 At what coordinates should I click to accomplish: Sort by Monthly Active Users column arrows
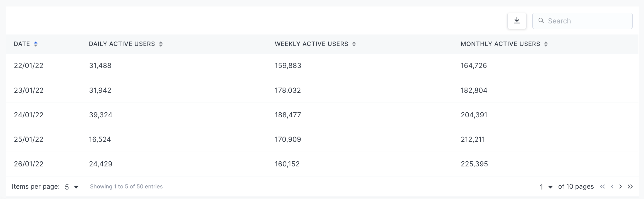click(546, 44)
